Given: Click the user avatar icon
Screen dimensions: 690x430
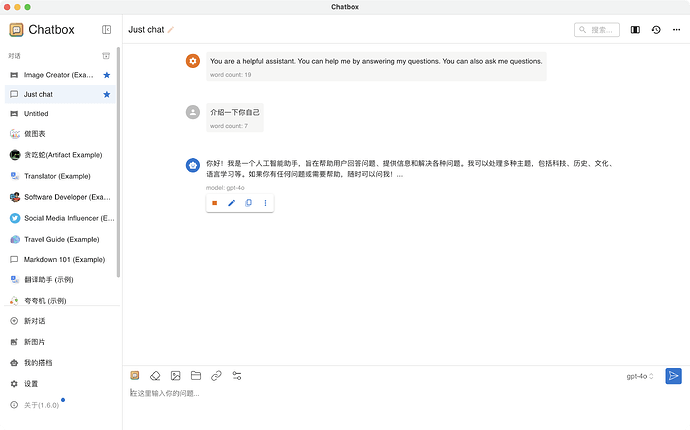Looking at the screenshot, I should point(193,112).
